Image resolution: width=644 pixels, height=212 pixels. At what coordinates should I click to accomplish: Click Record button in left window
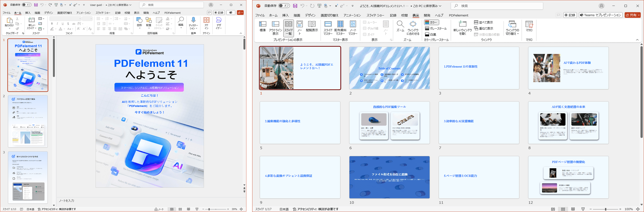click(x=219, y=12)
